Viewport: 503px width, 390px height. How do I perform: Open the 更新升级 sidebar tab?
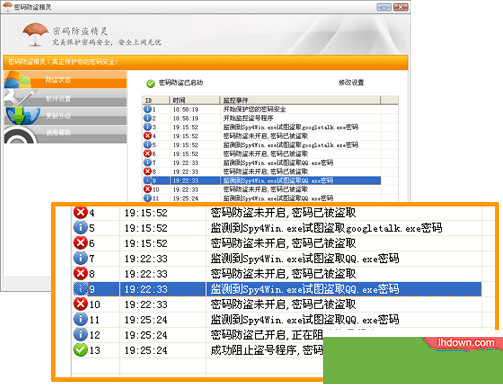[x=65, y=116]
